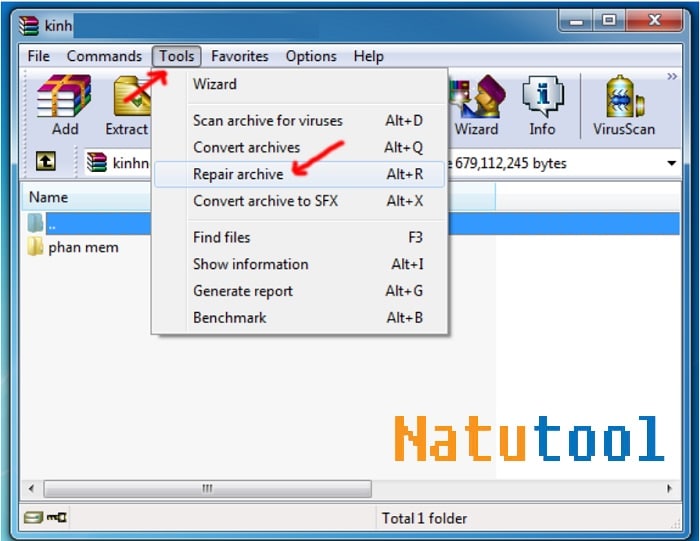The image size is (700, 541).
Task: Click the Extract To toolbar icon
Action: pyautogui.click(x=128, y=105)
